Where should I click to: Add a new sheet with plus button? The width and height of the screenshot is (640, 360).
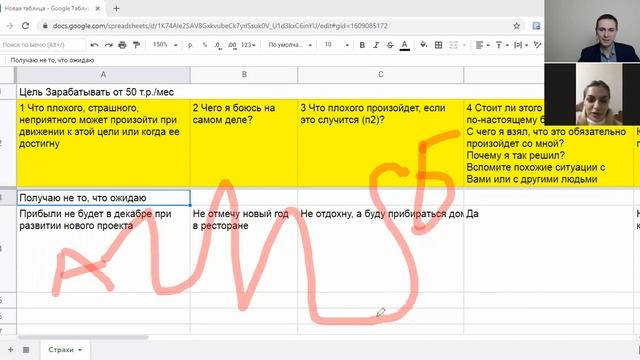coord(11,350)
